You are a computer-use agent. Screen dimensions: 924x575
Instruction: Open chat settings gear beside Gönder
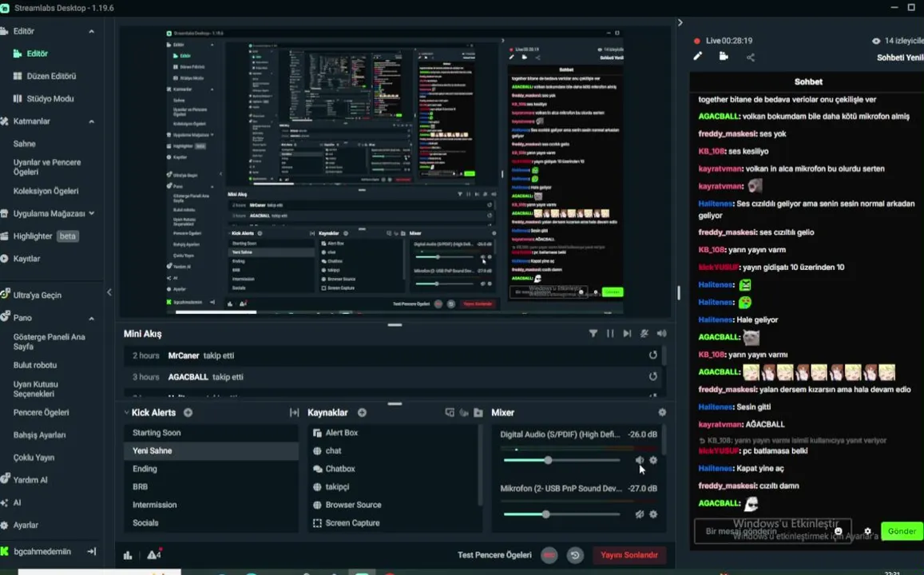(x=867, y=531)
